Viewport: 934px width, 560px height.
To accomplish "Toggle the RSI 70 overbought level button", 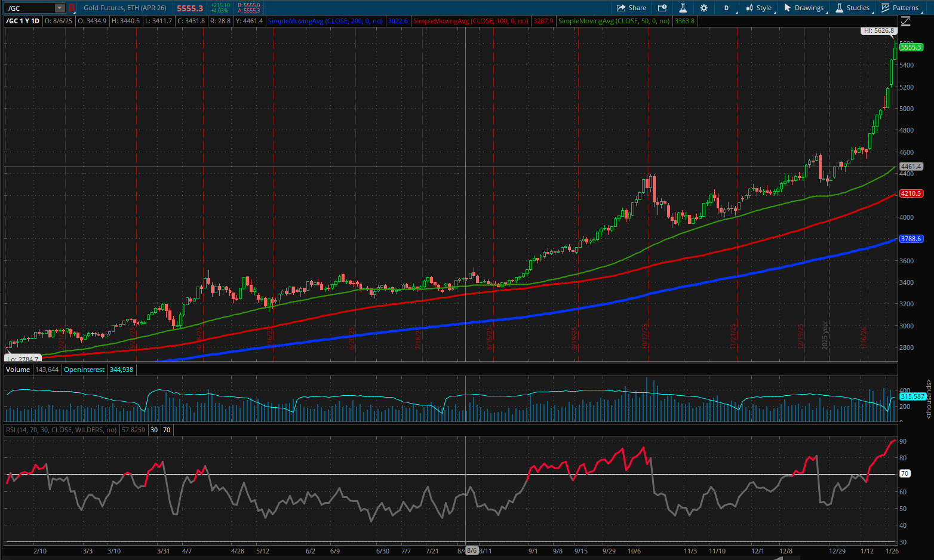I will (x=165, y=430).
